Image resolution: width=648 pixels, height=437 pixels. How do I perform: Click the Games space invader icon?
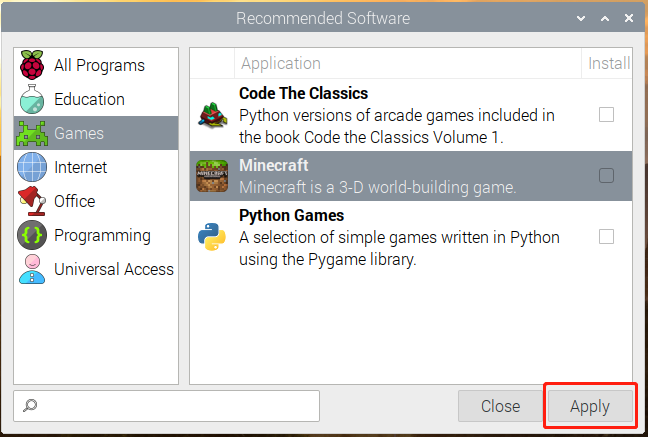tap(32, 133)
